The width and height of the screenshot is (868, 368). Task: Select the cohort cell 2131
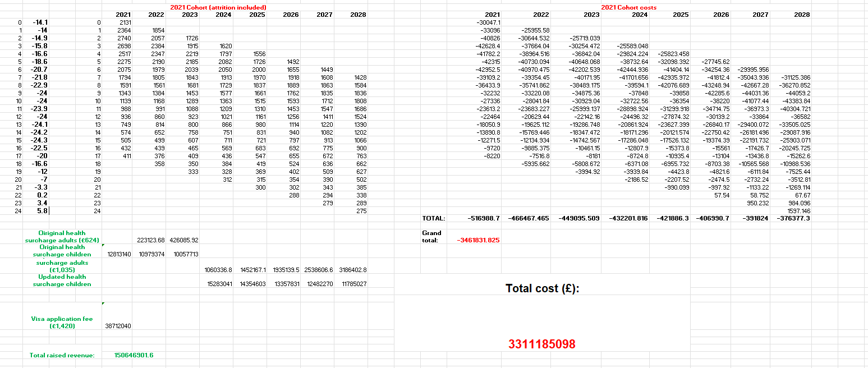click(126, 22)
